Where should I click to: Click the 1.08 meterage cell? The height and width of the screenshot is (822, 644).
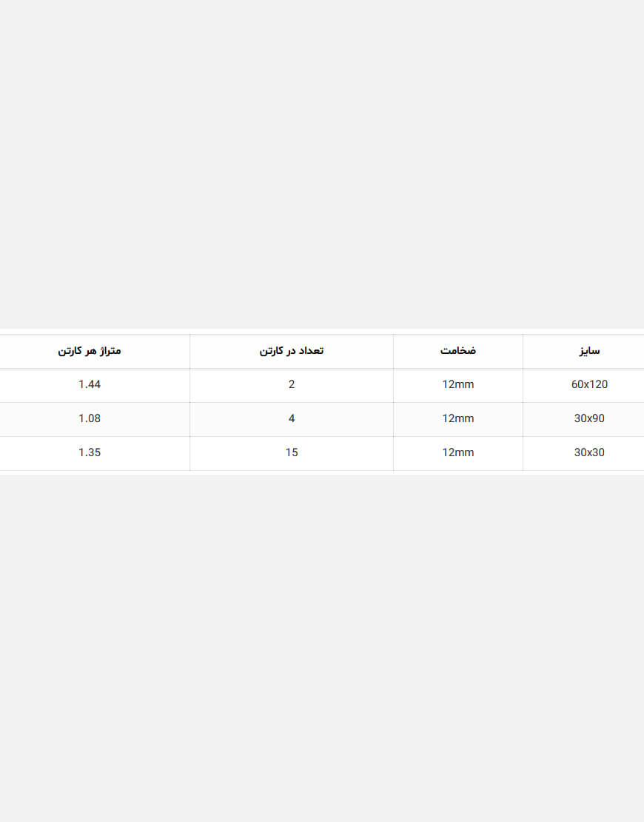pyautogui.click(x=90, y=418)
